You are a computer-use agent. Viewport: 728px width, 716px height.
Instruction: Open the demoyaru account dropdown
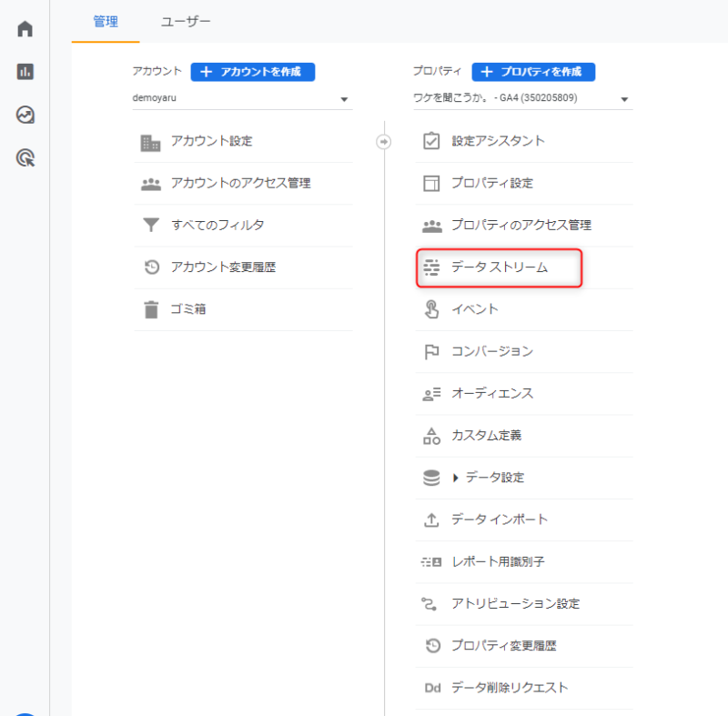tap(242, 98)
